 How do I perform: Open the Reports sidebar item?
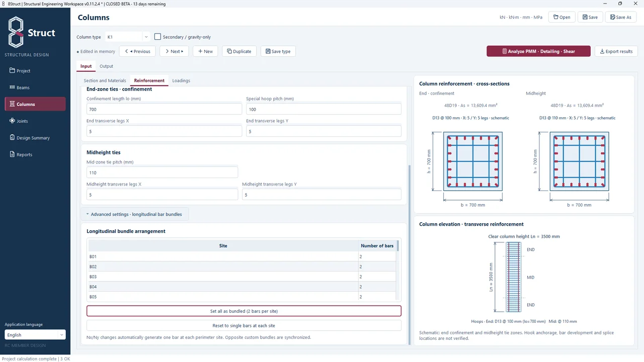[x=35, y=155]
